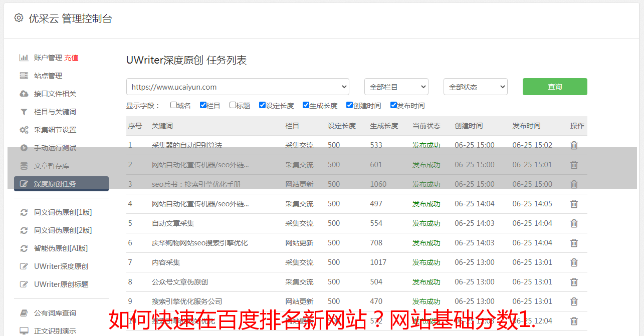This screenshot has height=336, width=644.
Task: Enable the 域名 field checkbox
Action: [x=173, y=105]
